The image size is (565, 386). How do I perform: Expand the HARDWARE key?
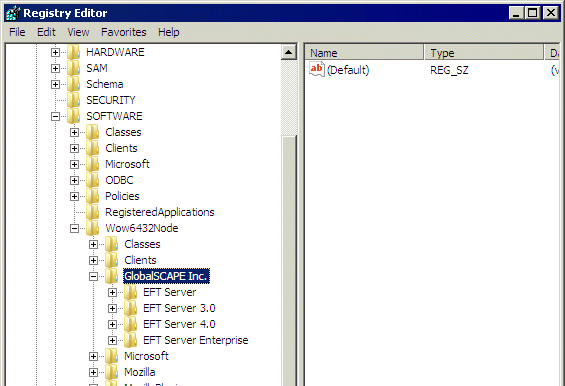click(x=55, y=52)
